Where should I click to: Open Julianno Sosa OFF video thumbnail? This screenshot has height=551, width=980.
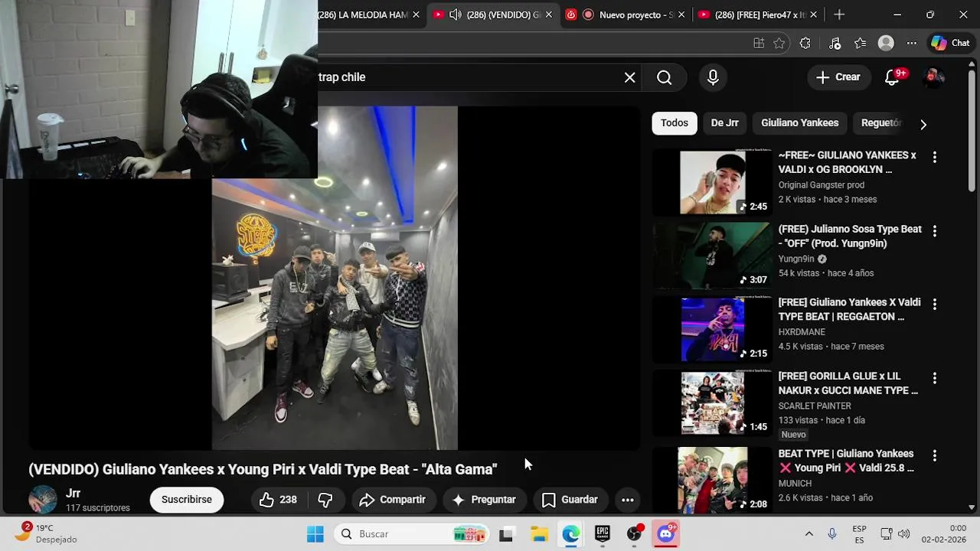[713, 256]
